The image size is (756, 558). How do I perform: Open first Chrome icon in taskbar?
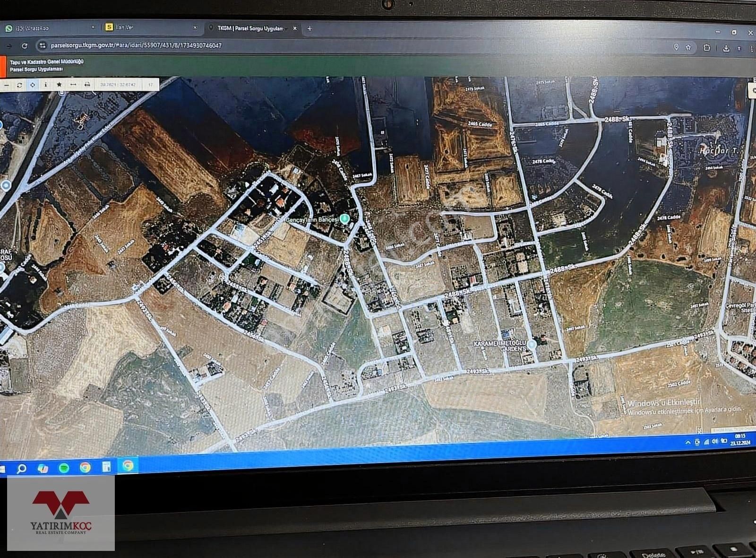pos(85,468)
